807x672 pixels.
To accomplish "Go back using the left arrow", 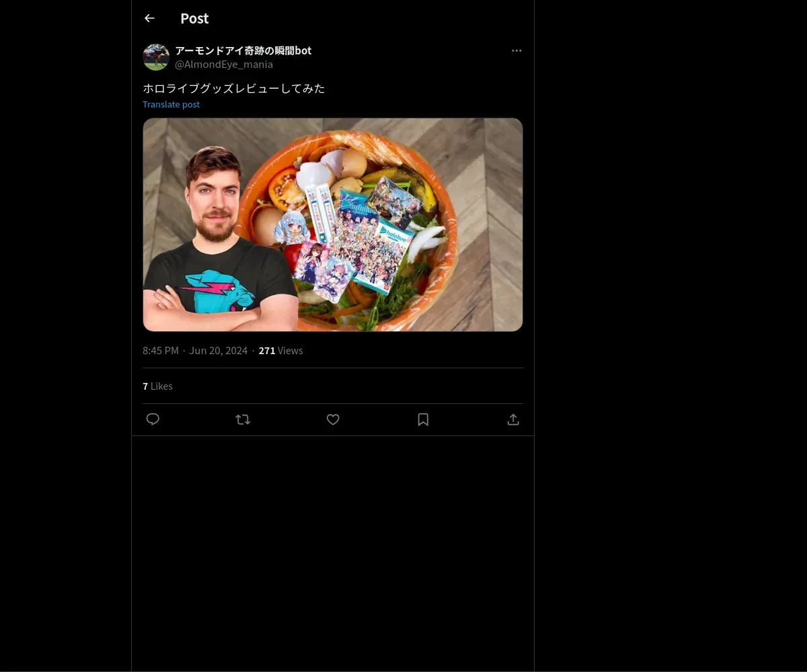I will [149, 19].
